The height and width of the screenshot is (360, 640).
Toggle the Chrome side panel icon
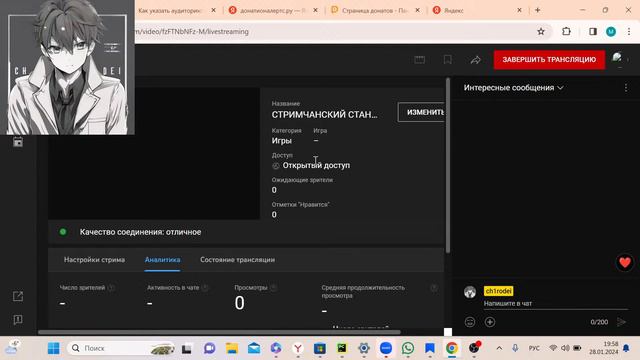pos(593,31)
